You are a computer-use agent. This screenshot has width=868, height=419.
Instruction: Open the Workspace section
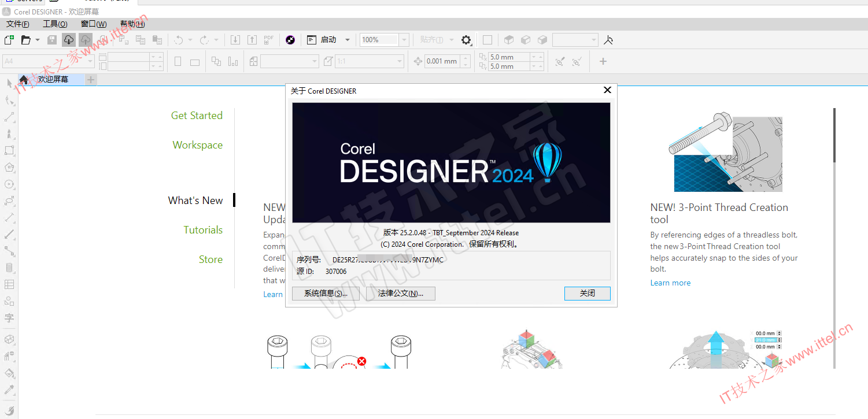(197, 145)
